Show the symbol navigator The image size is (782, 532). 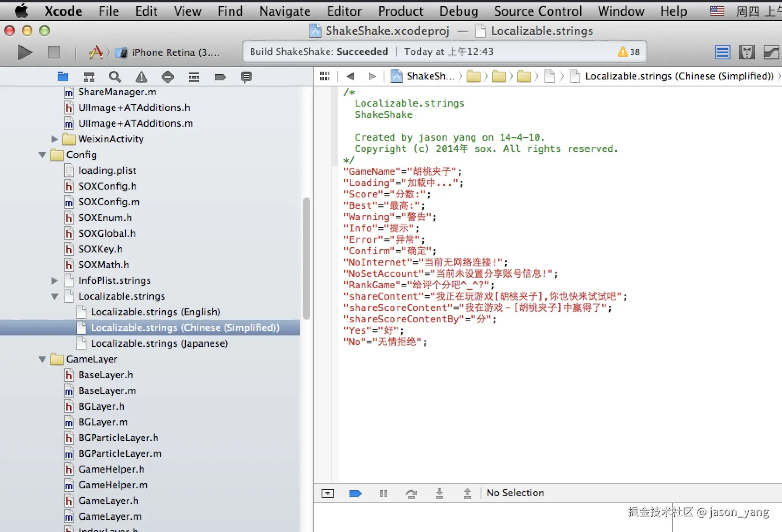[x=89, y=77]
